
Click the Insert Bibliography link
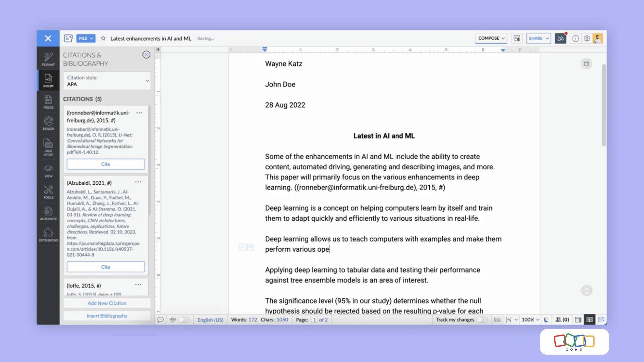pyautogui.click(x=107, y=316)
